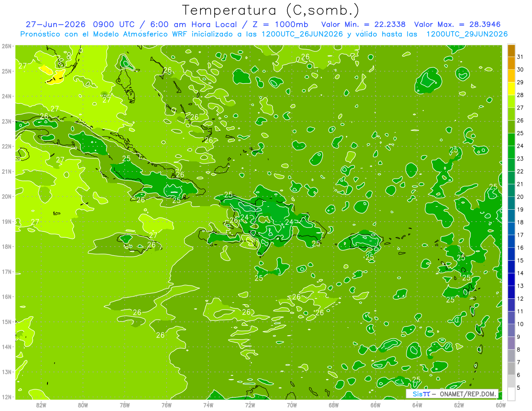This screenshot has height=411, width=532.
Task: Click the 20N latitude axis label
Action: pyautogui.click(x=7, y=196)
